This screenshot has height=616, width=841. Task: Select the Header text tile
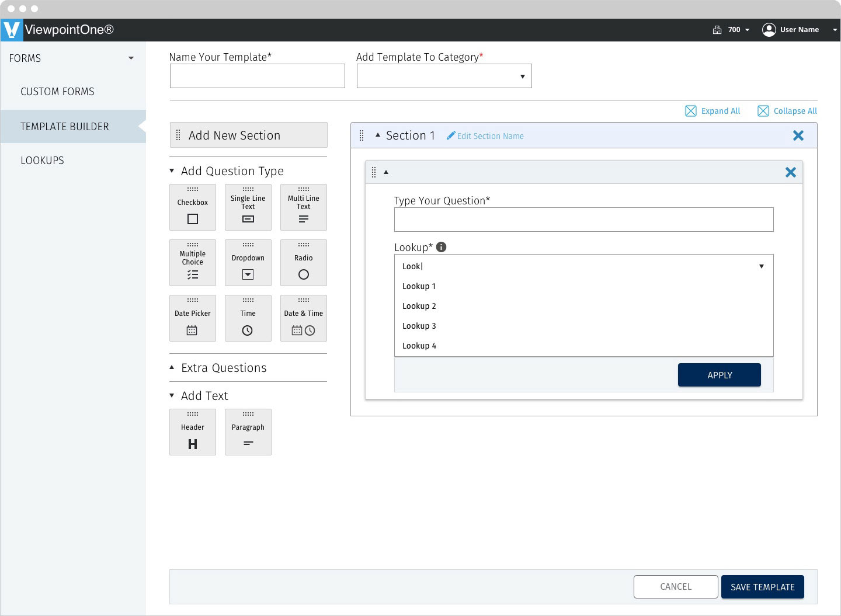pyautogui.click(x=193, y=432)
